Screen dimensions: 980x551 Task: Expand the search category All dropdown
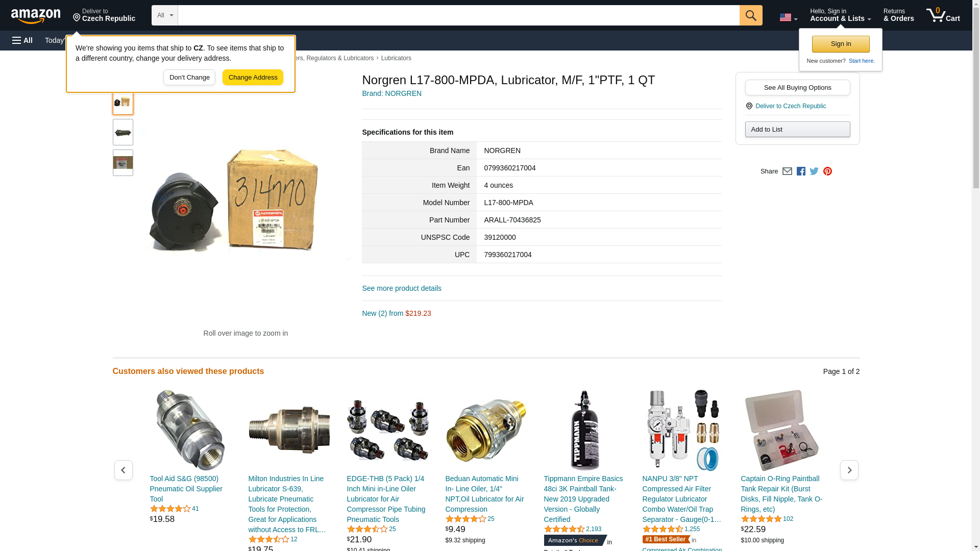pos(164,15)
